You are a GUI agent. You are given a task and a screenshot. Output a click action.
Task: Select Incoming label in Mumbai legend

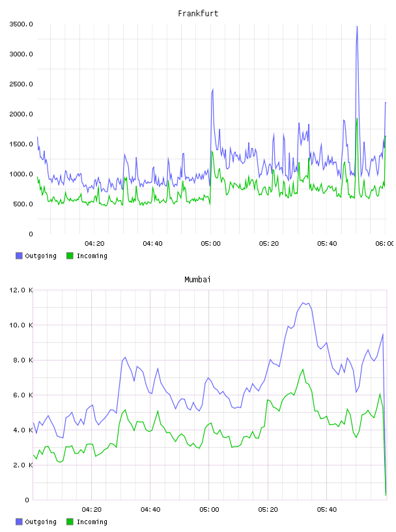92,522
